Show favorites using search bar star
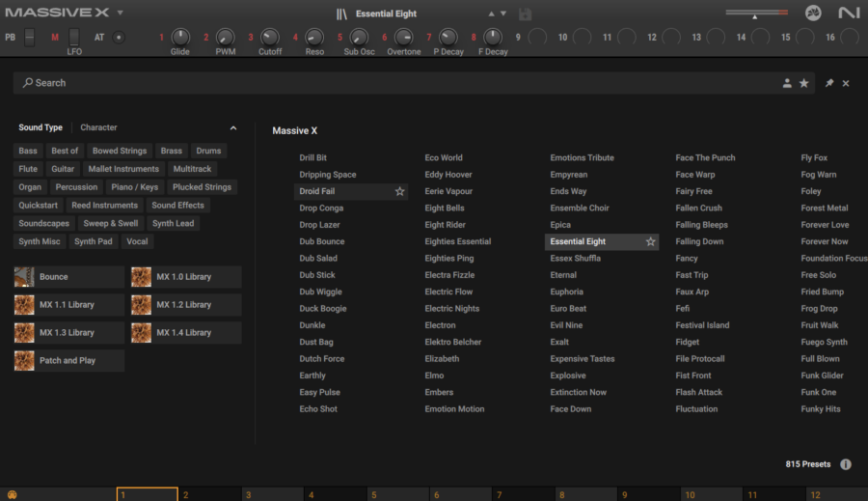 click(x=804, y=84)
